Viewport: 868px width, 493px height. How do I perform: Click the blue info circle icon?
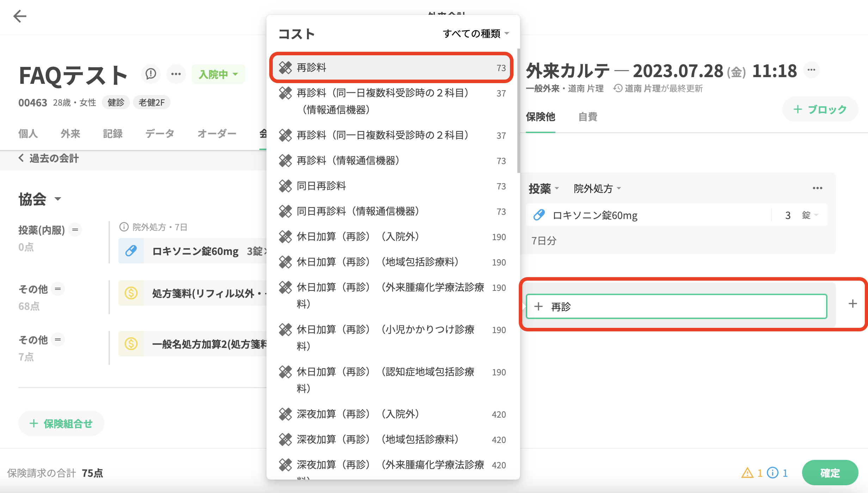pyautogui.click(x=772, y=473)
